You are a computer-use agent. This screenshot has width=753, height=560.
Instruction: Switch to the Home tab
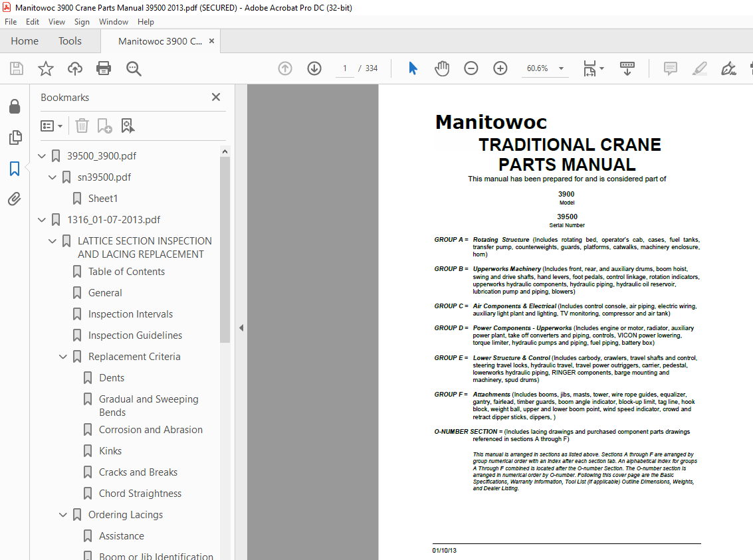(x=25, y=41)
